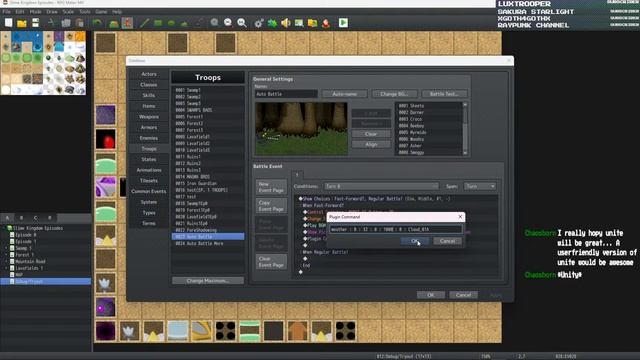
Task: Click the Zoom Out magnifier icon
Action: 228,23
